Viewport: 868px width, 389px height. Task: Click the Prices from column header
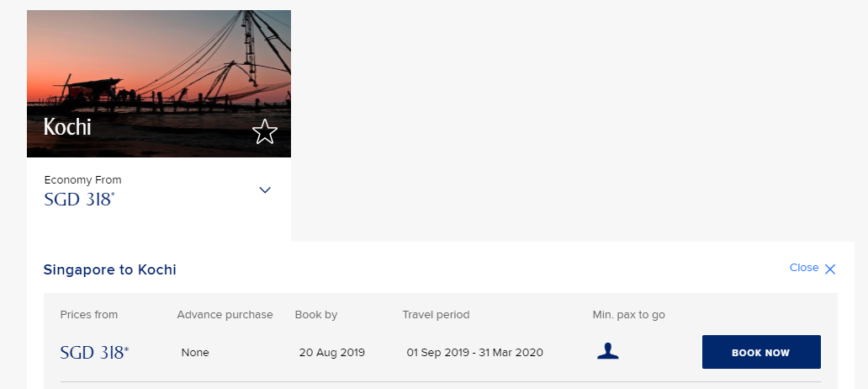click(89, 315)
